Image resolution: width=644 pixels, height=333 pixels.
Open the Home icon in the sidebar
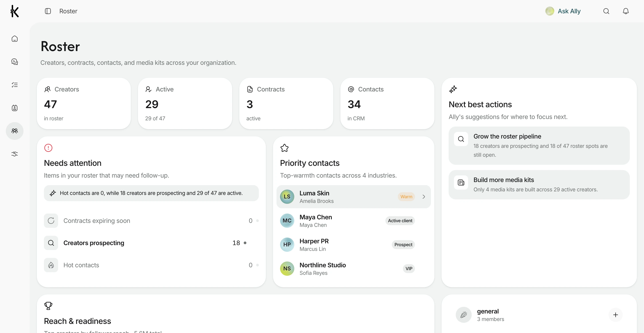click(x=14, y=39)
